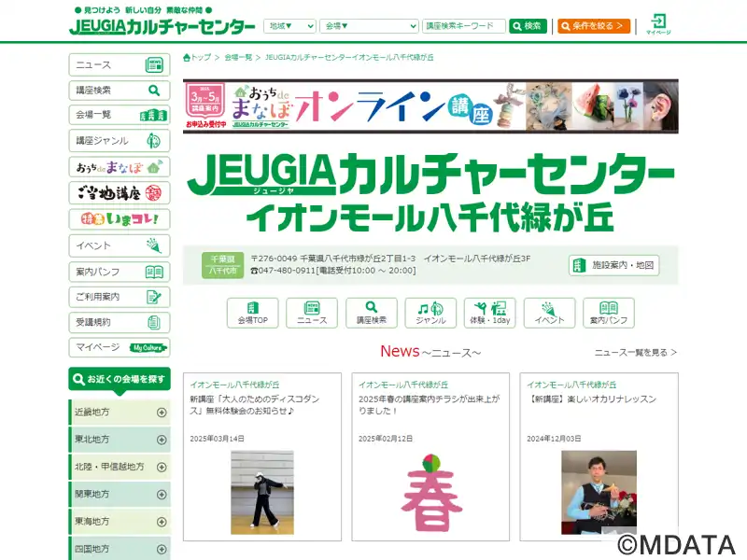Open 会場一覧 in the left sidebar
The image size is (747, 560).
(x=120, y=115)
